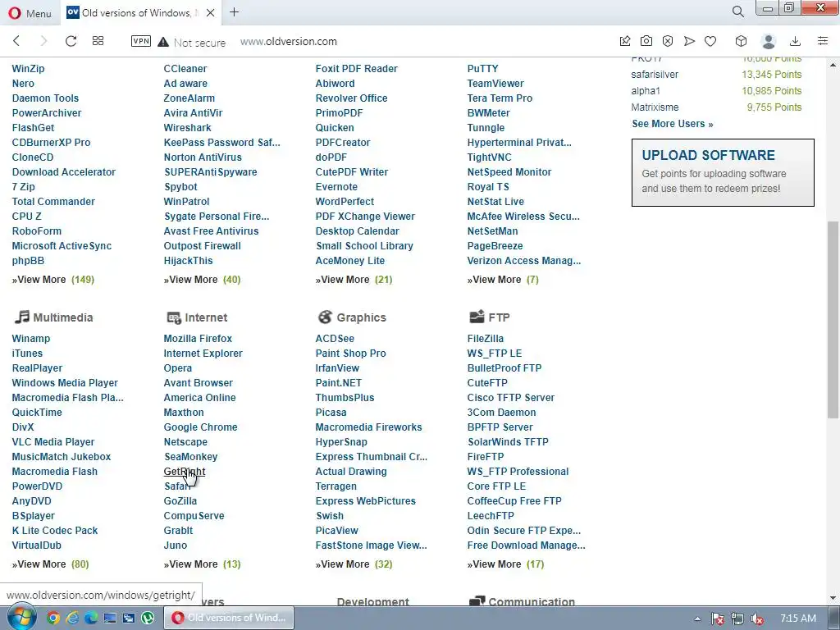Image resolution: width=840 pixels, height=630 pixels.
Task: Launch Chrome from the taskbar
Action: point(53,618)
